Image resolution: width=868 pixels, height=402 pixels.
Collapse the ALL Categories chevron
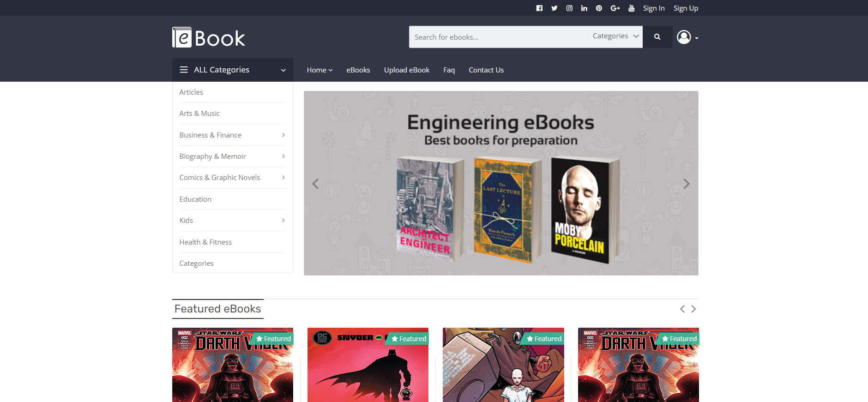point(283,70)
